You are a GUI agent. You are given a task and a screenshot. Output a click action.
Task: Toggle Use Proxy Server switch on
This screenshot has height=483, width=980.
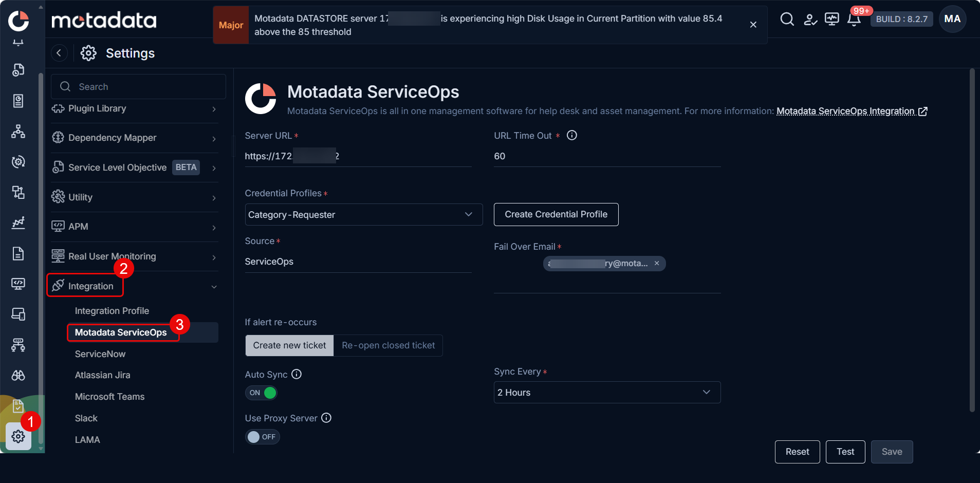point(262,437)
